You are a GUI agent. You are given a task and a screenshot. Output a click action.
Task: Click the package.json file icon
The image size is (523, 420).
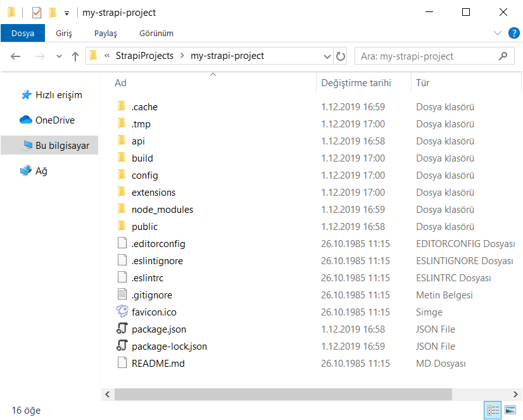[122, 329]
